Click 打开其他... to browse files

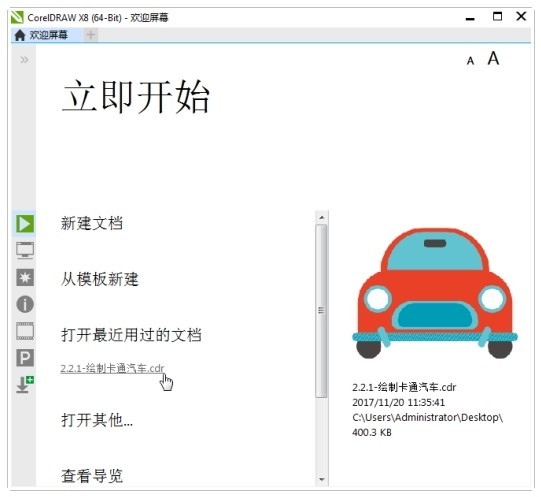97,420
